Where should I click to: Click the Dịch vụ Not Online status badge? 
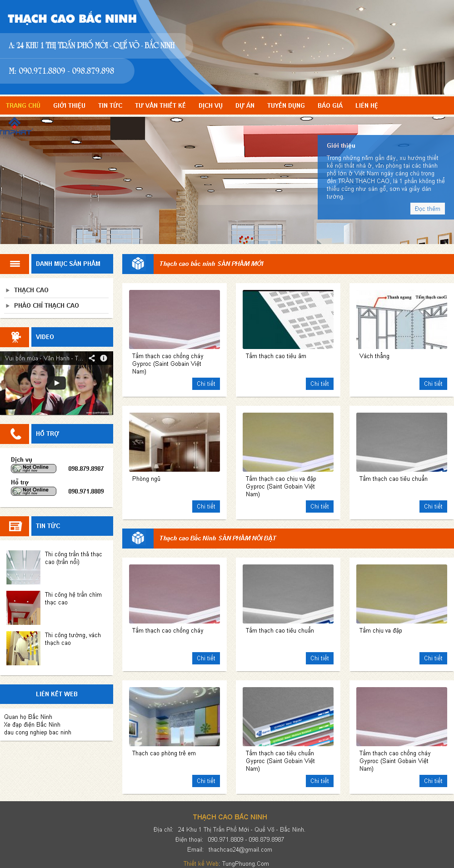tap(34, 469)
